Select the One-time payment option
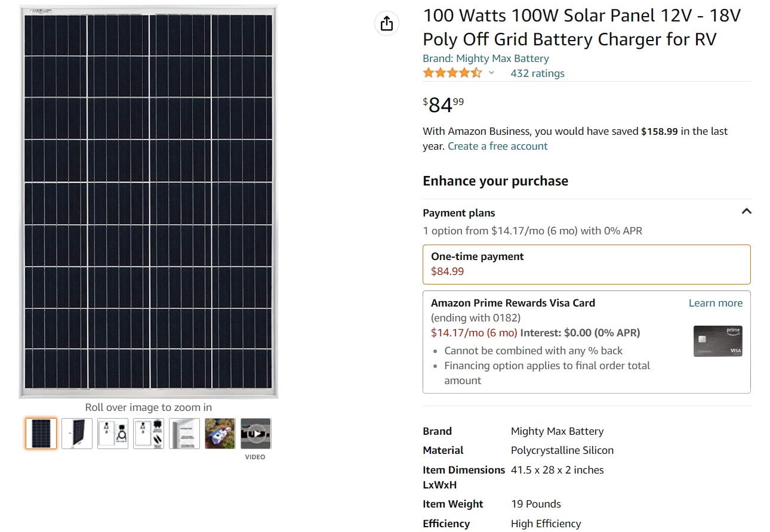Screen dimensions: 770x532 coord(586,264)
